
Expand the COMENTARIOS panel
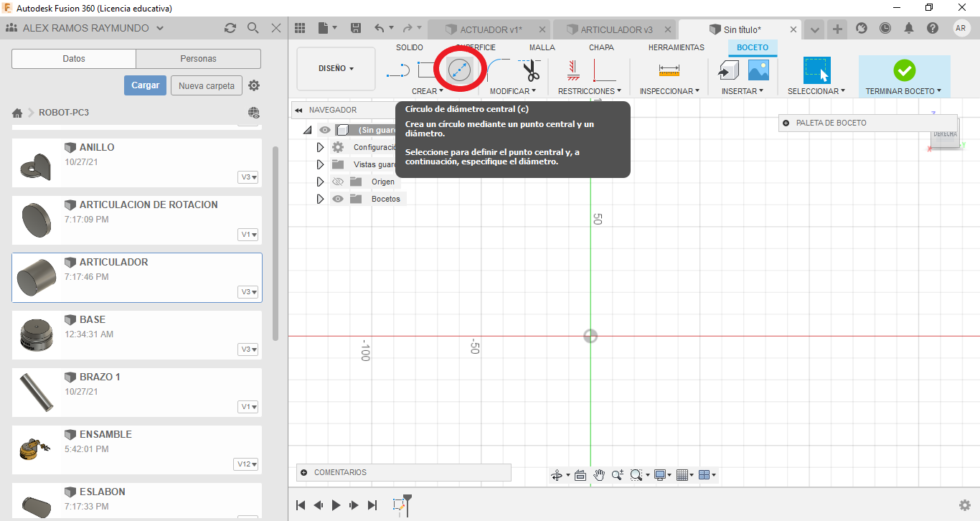pyautogui.click(x=304, y=472)
